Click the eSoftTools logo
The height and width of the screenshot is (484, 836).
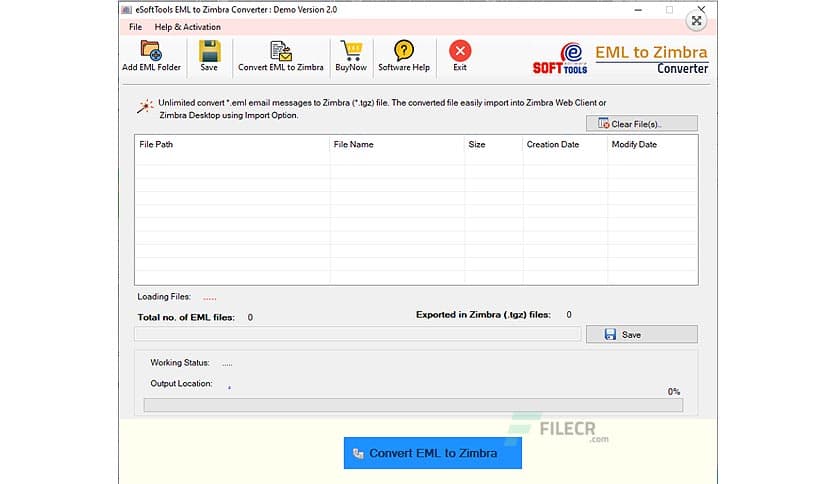click(x=560, y=59)
